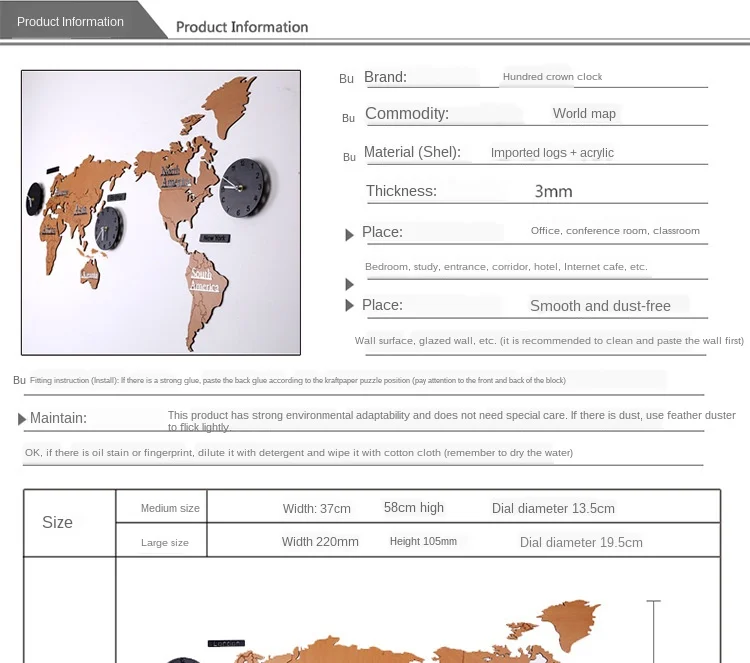
Task: Click the Dial diameter 19.5cm cell
Action: [581, 542]
